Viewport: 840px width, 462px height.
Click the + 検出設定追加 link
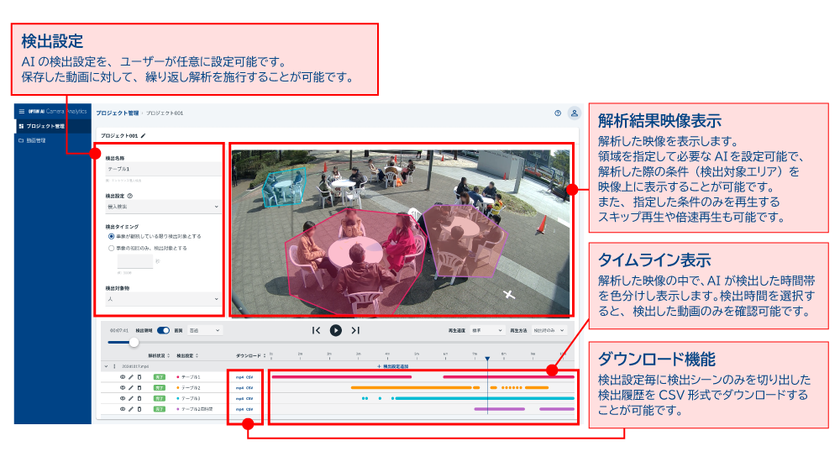(393, 367)
